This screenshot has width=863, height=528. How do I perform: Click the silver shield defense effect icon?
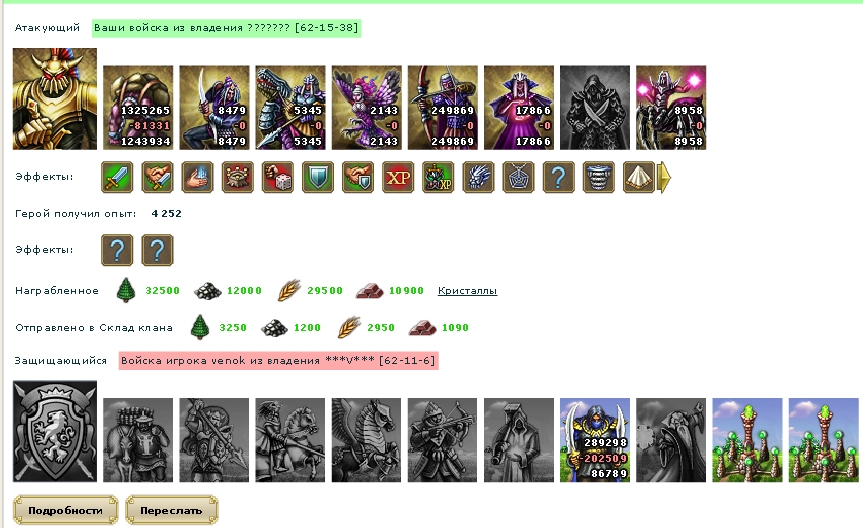(318, 177)
